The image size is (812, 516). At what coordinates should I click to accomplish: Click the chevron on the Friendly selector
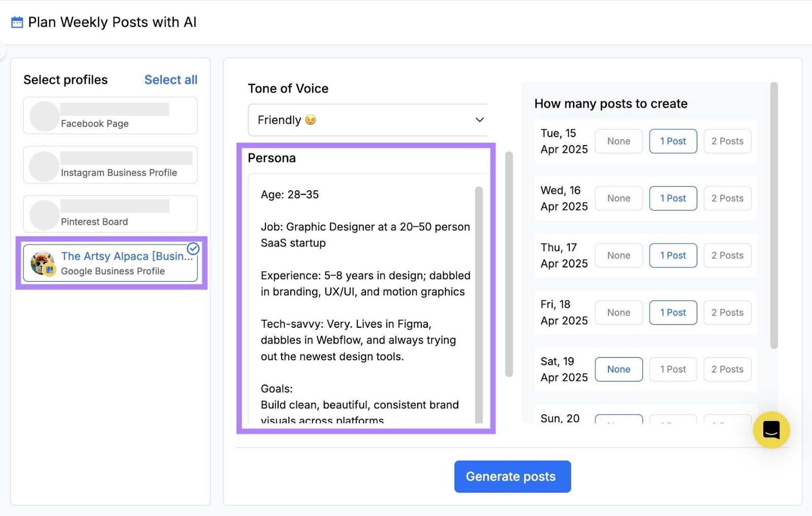tap(479, 120)
